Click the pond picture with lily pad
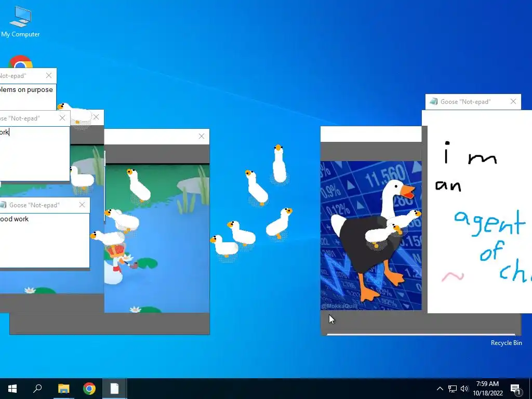532x399 pixels. tap(157, 238)
